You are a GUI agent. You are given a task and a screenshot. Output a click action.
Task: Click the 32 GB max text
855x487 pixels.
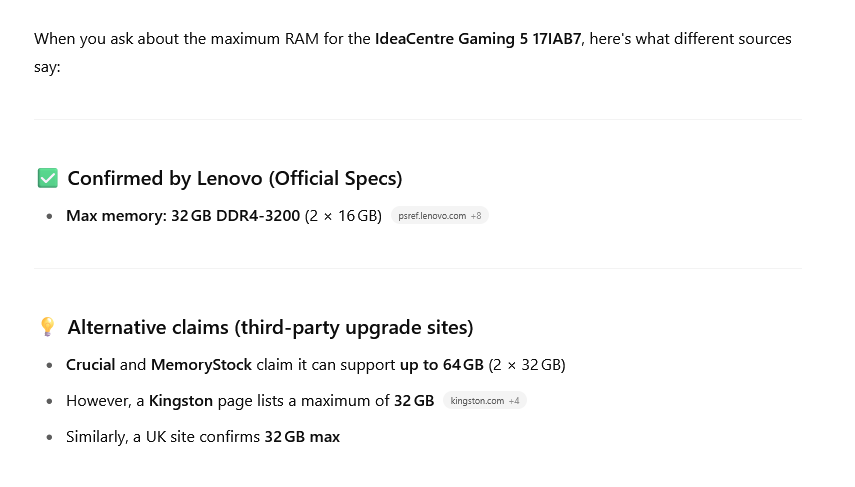(x=302, y=437)
